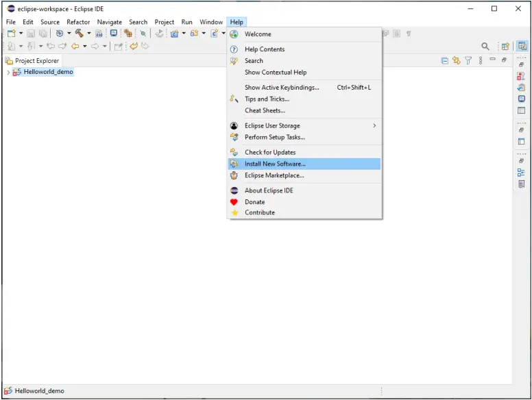Open the dropdown arrow next to Build hammer
532x400 pixels.
89,34
